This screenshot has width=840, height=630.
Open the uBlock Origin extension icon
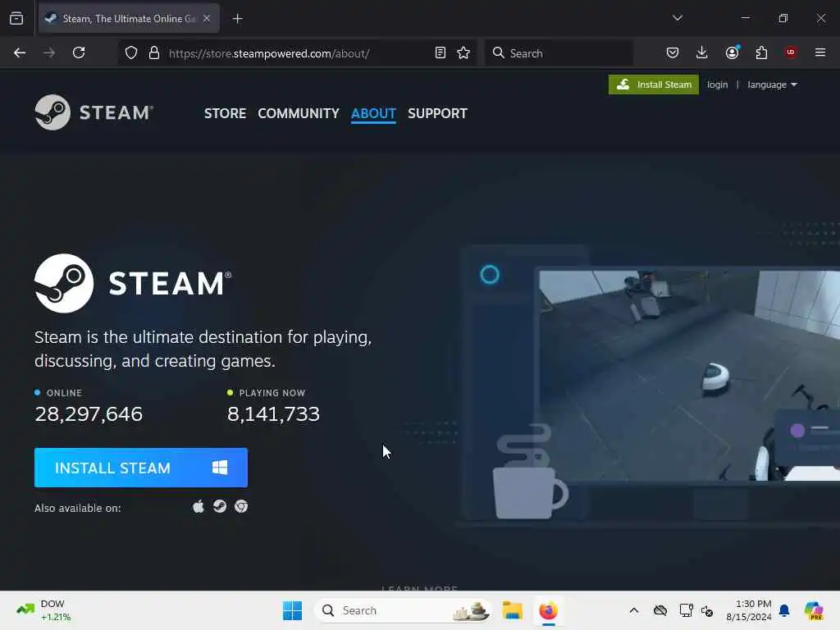click(791, 52)
